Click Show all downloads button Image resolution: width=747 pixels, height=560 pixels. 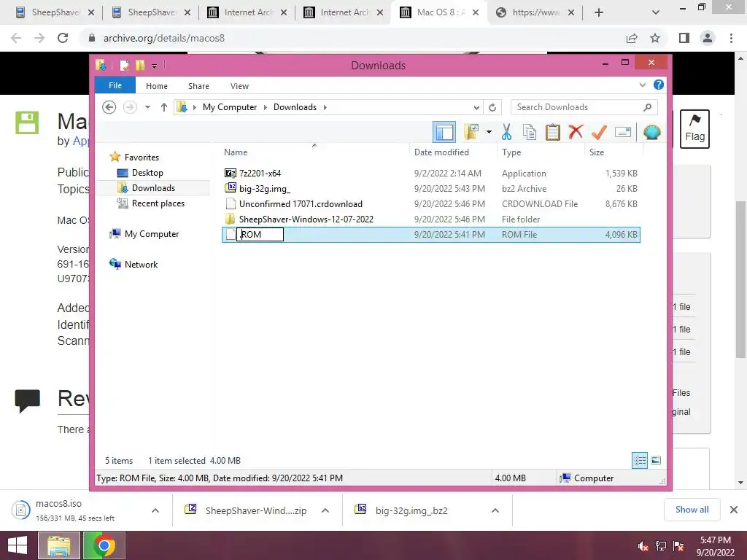pyautogui.click(x=692, y=510)
